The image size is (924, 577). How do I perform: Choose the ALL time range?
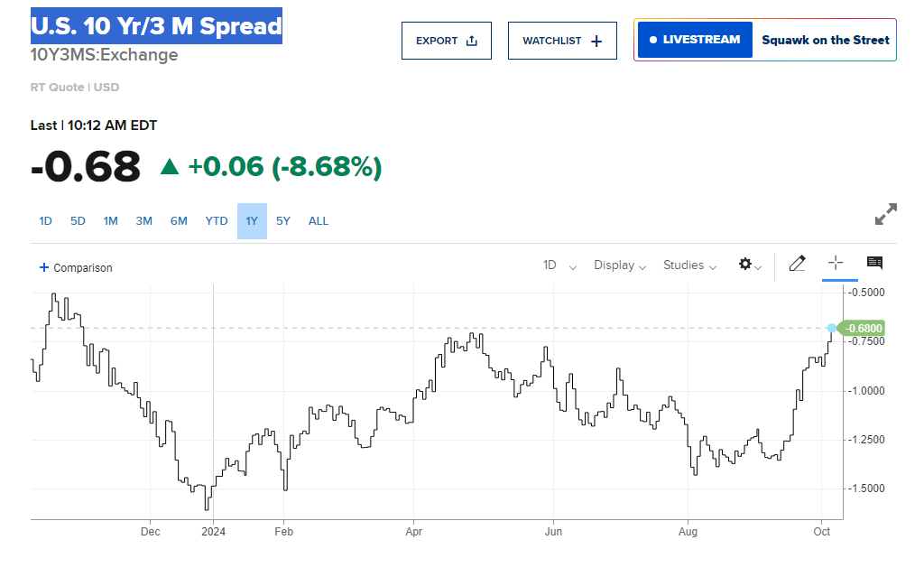(x=319, y=221)
